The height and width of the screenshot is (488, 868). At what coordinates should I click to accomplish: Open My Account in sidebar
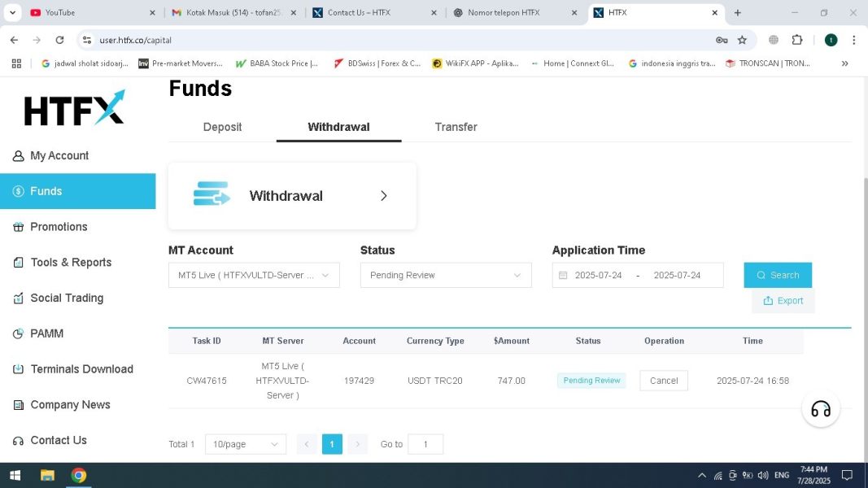coord(59,155)
